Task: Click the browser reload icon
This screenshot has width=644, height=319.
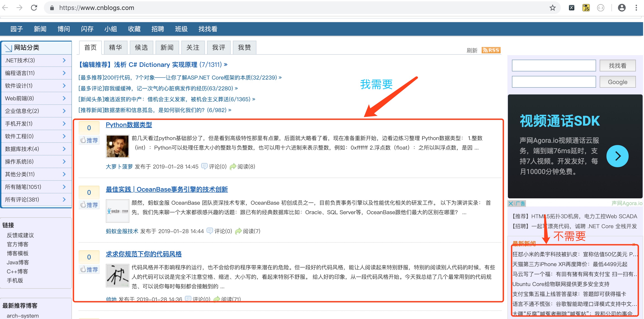Action: [34, 8]
